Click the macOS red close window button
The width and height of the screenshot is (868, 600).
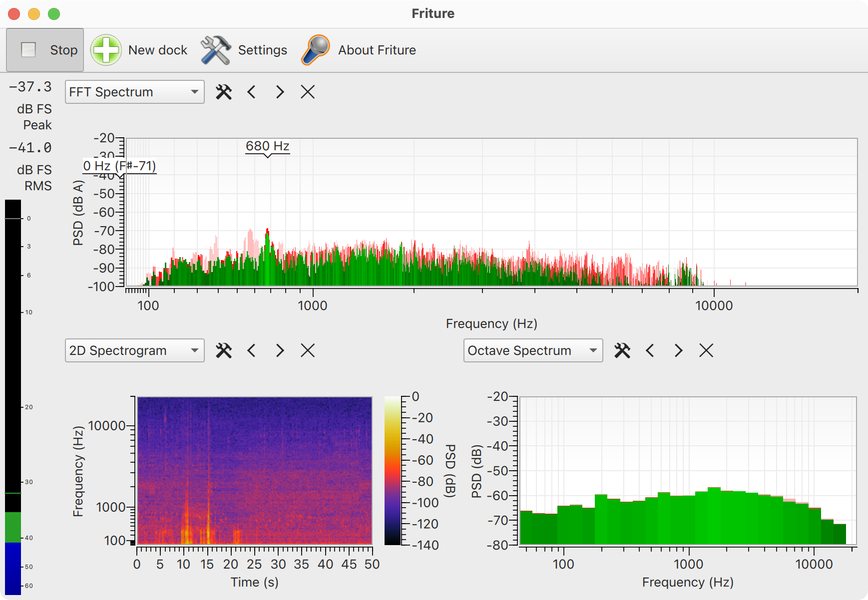coord(14,14)
